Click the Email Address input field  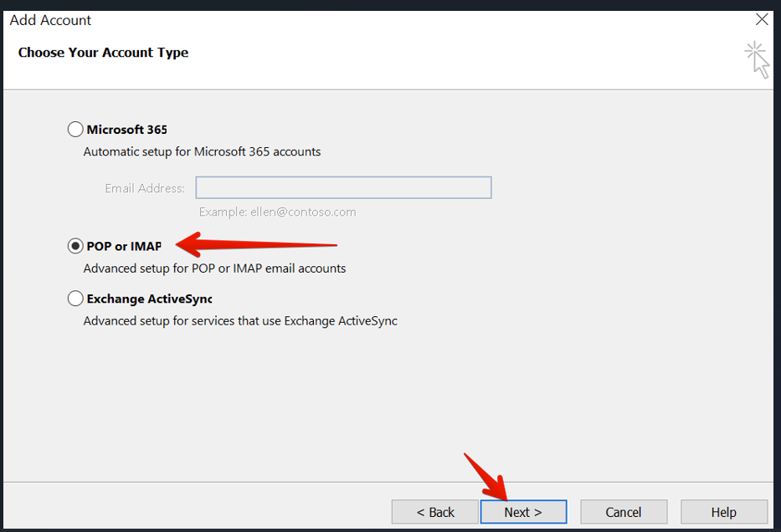point(344,187)
